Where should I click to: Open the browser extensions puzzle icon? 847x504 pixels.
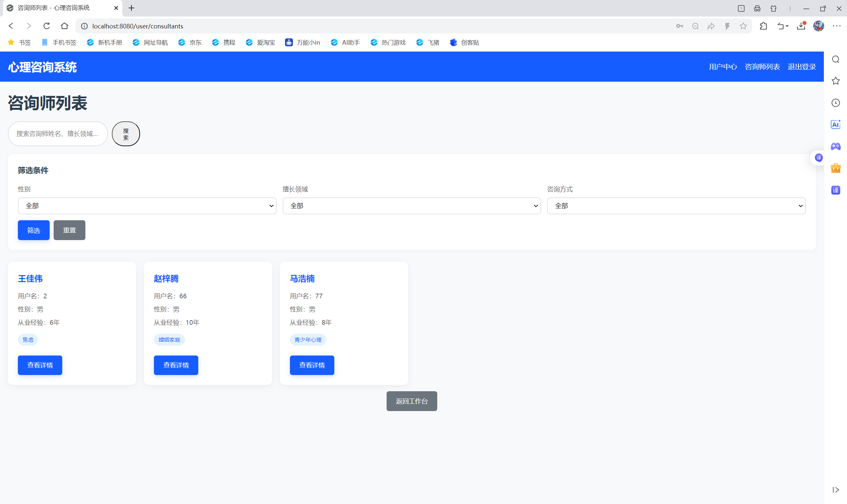(763, 26)
